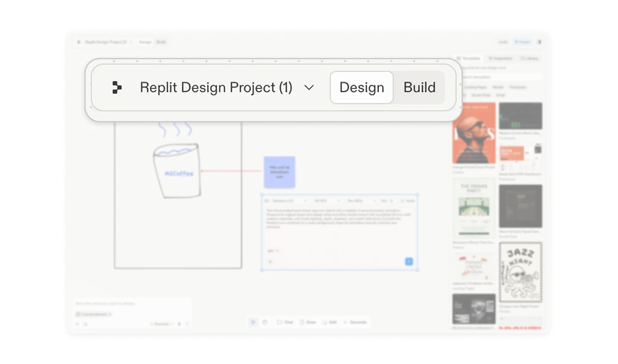Select the coffee cup sketch on the canvas
Image resolution: width=618 pixels, height=364 pixels.
[177, 170]
